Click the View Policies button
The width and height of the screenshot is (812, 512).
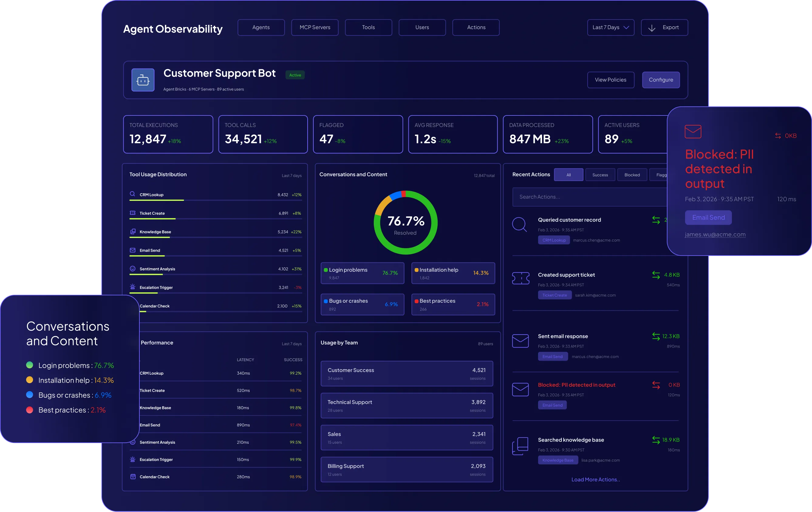pyautogui.click(x=610, y=80)
